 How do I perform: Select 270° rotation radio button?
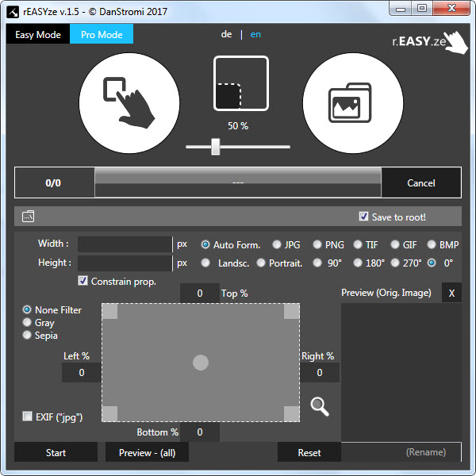(x=395, y=263)
